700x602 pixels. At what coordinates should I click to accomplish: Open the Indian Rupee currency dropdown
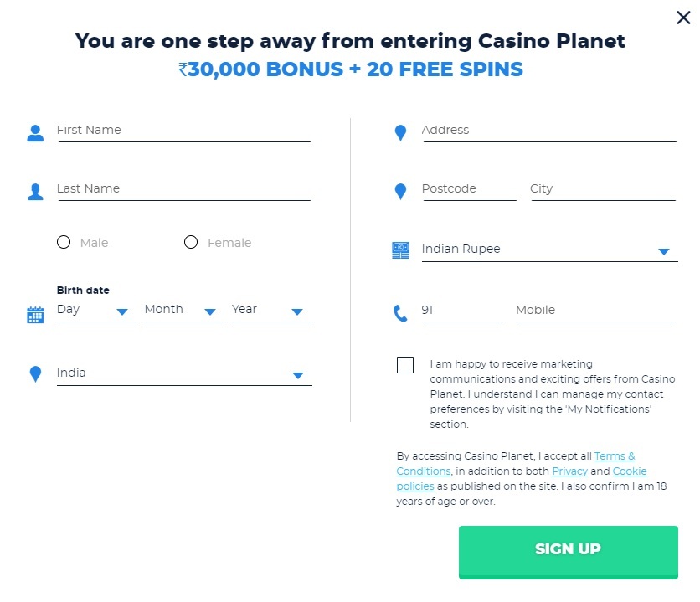[x=663, y=250]
